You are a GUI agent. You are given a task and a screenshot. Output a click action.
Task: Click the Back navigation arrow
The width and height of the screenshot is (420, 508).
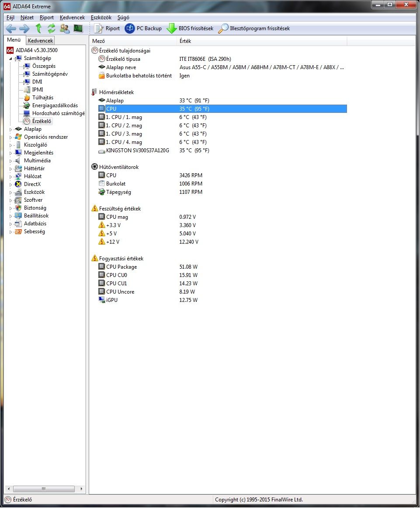coord(11,28)
